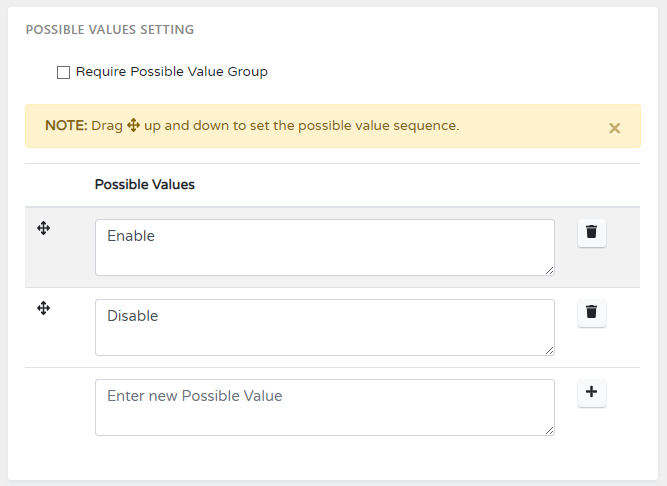Click the Enter new Possible Value field

click(324, 408)
